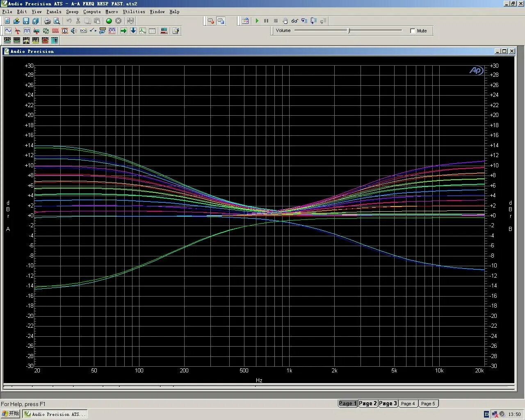Start the sweep with green play button
Image resolution: width=525 pixels, height=420 pixels.
[257, 21]
